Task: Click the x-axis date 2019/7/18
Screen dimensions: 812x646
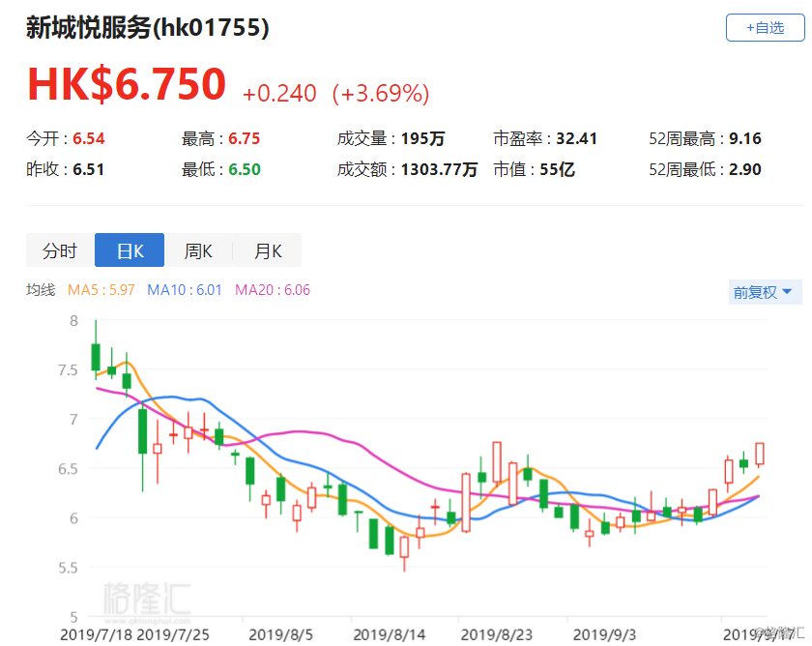Action: (97, 635)
